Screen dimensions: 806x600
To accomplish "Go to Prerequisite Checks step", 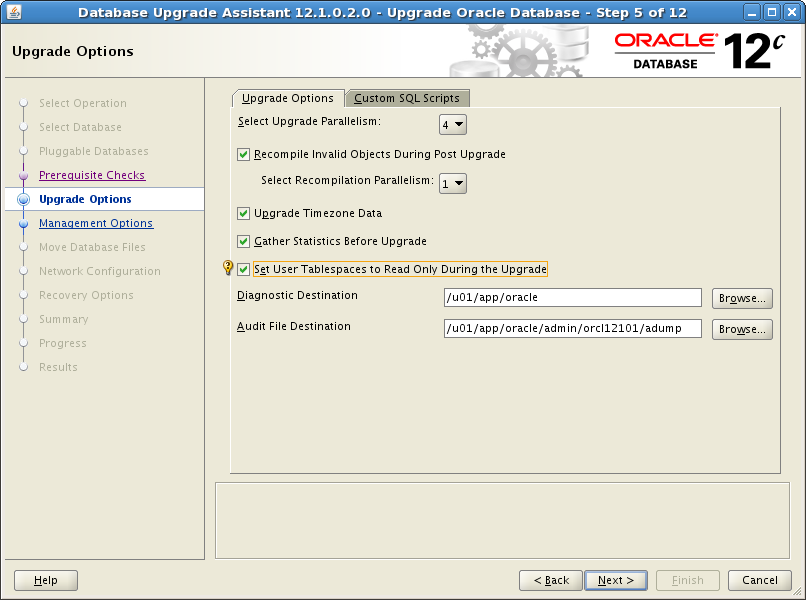I will pos(92,175).
